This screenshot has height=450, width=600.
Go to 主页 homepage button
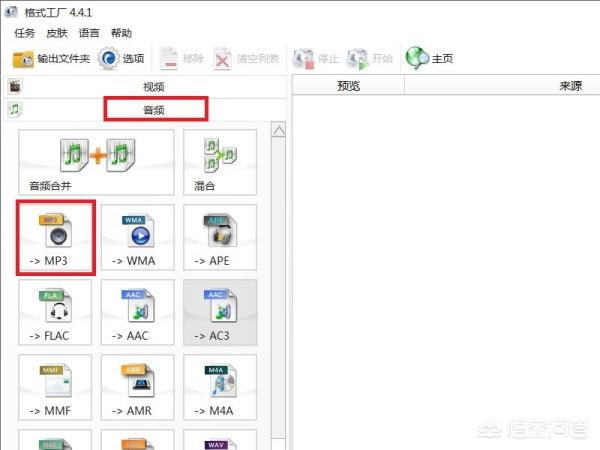tap(430, 59)
